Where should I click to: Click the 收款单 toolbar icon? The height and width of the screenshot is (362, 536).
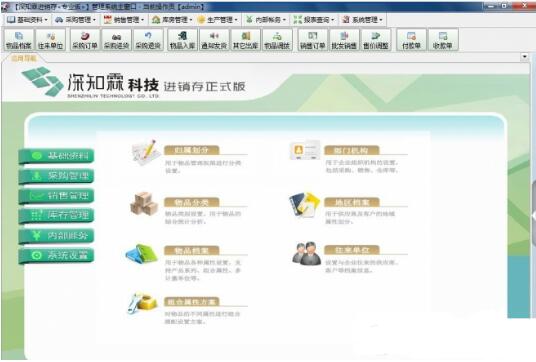point(443,40)
